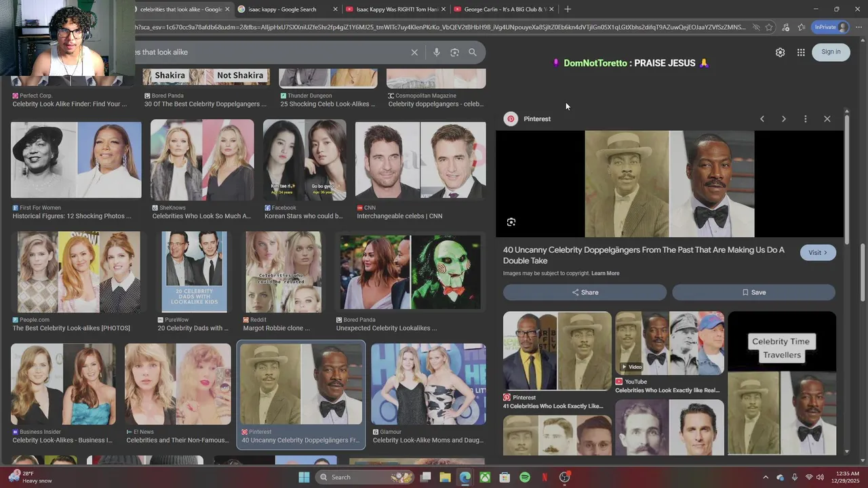
Task: Open the CNN Interchangeable celebs thumbnail
Action: tap(420, 161)
